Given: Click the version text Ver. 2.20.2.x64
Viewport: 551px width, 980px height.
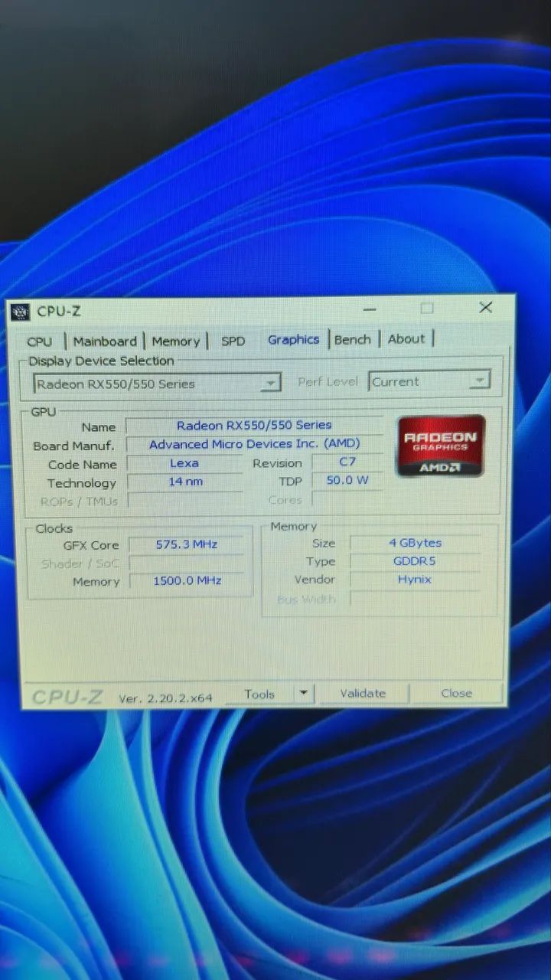Looking at the screenshot, I should click(165, 698).
